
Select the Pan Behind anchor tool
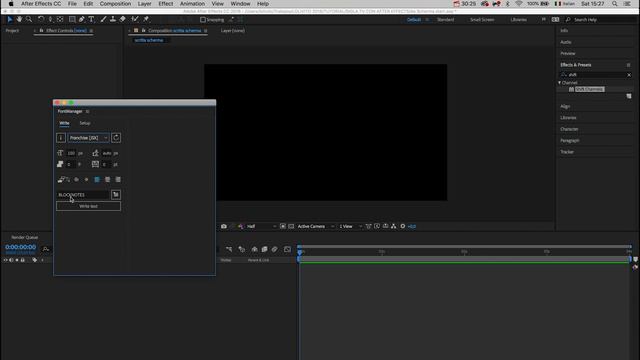coord(60,19)
